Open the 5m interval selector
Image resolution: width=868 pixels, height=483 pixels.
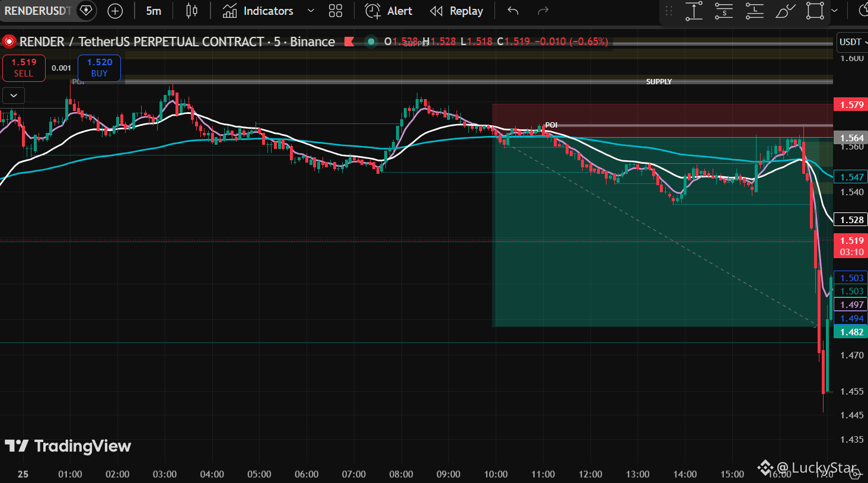click(x=154, y=11)
